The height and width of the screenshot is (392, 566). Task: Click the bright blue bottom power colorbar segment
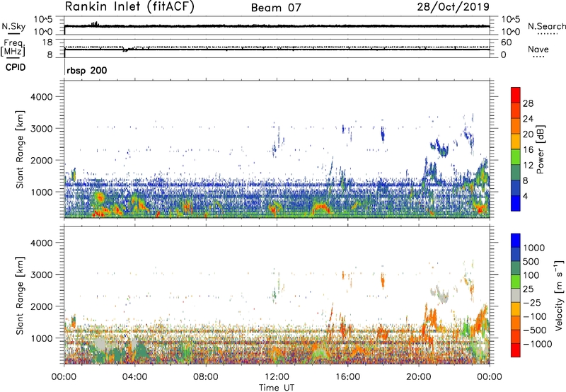[516, 203]
